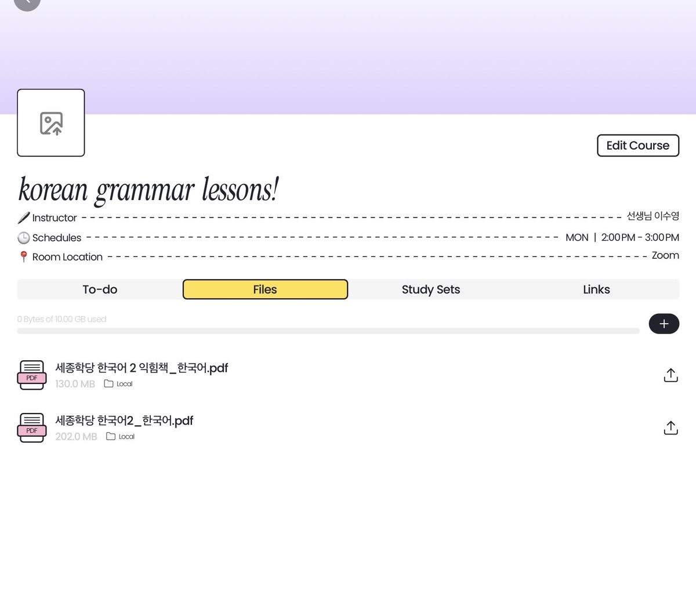Open file 세종학당 한국어2_한국어.pdf
Screen dimensions: 696x616
(124, 421)
